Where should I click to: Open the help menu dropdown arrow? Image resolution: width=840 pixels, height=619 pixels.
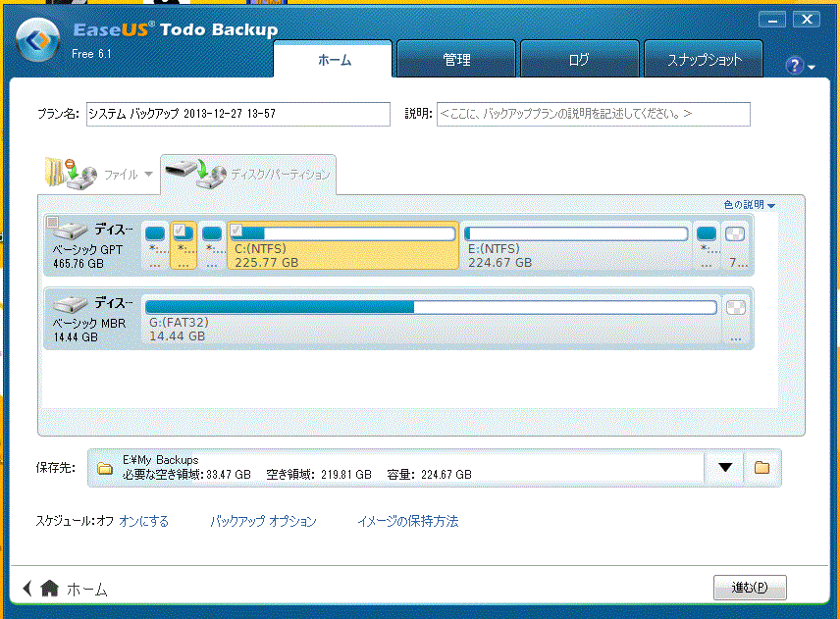tap(812, 68)
